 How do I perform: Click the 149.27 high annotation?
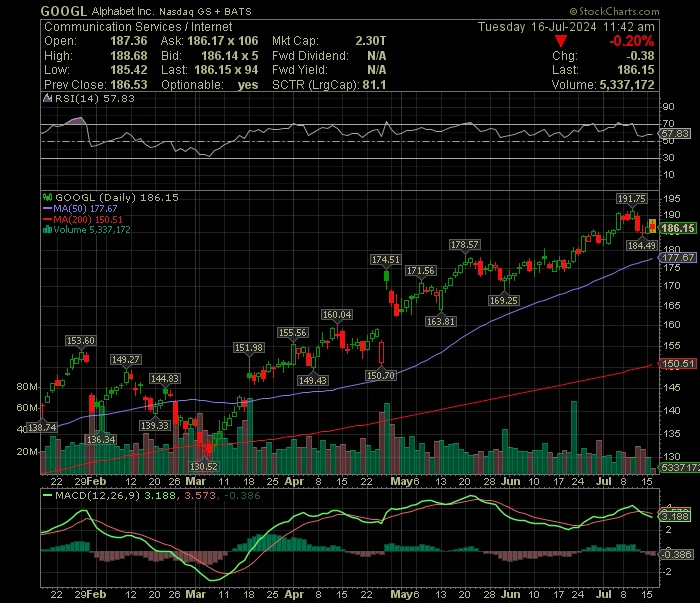point(125,359)
